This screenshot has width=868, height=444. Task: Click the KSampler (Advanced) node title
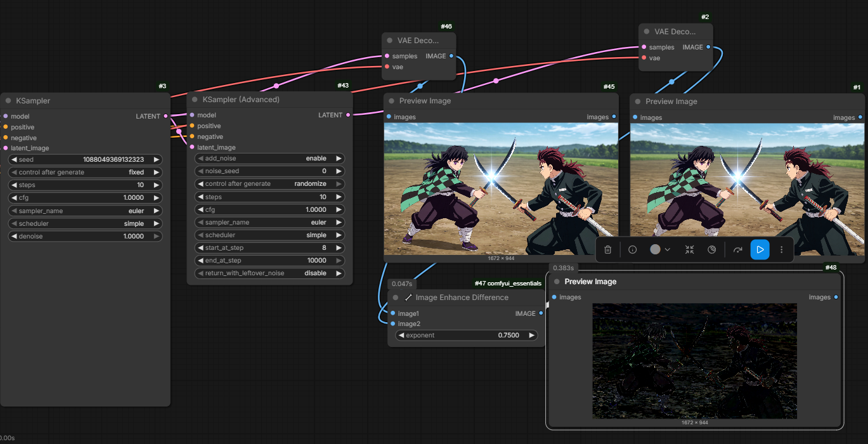tap(241, 100)
